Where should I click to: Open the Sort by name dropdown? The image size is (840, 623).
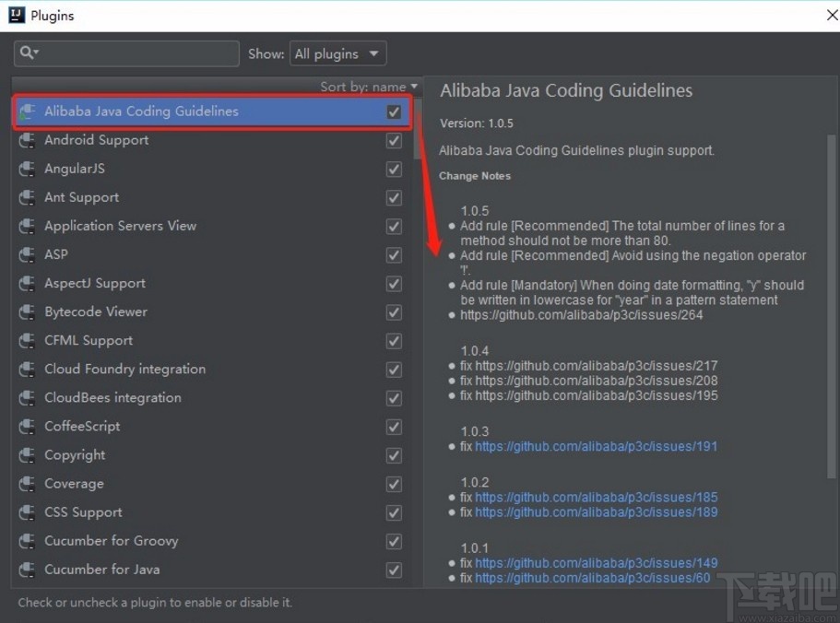(368, 86)
